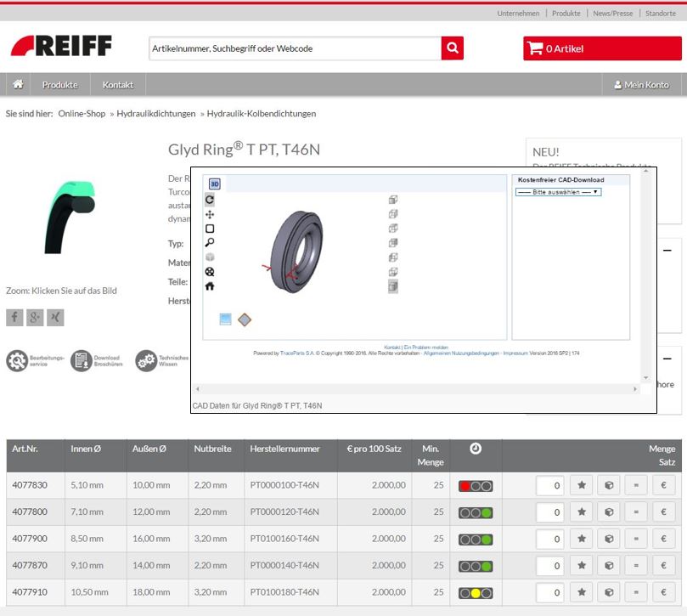Screen dimensions: 687x616
Task: Open CAD data cube icon for article 4077800
Action: point(608,512)
